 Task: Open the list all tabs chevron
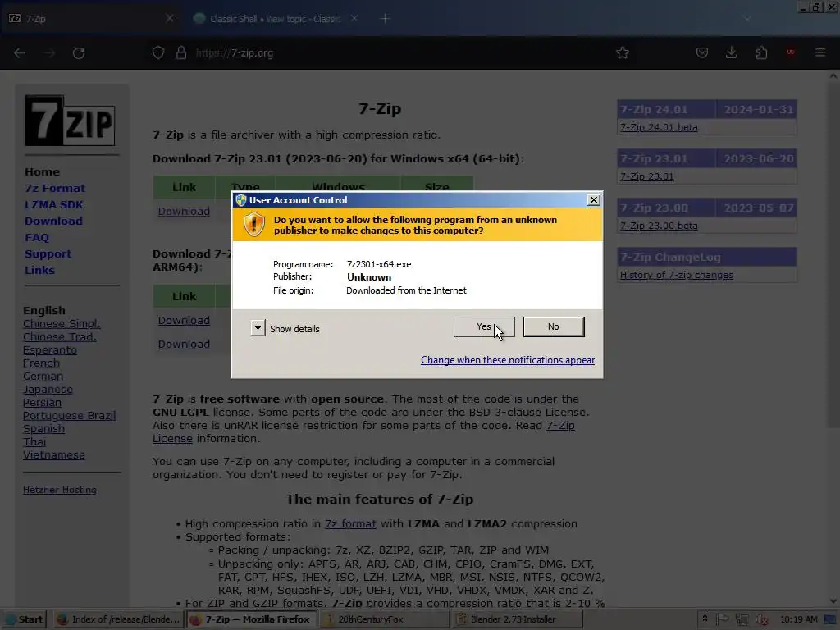747,19
